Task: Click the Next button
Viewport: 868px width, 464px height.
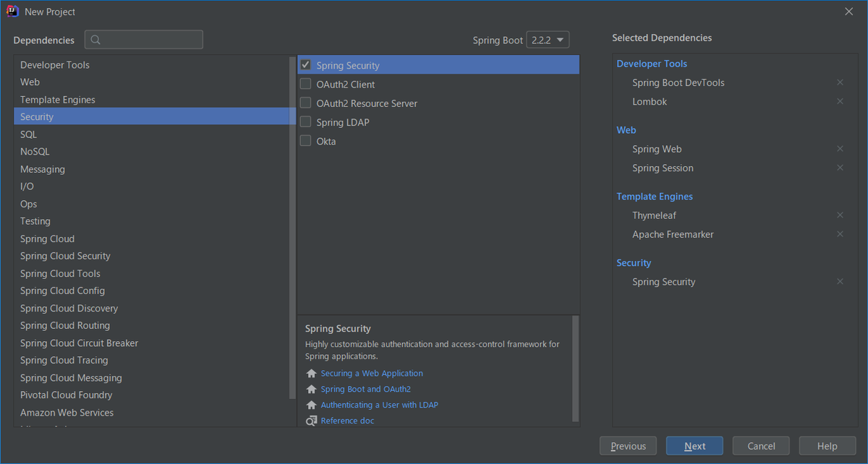Action: (x=694, y=446)
